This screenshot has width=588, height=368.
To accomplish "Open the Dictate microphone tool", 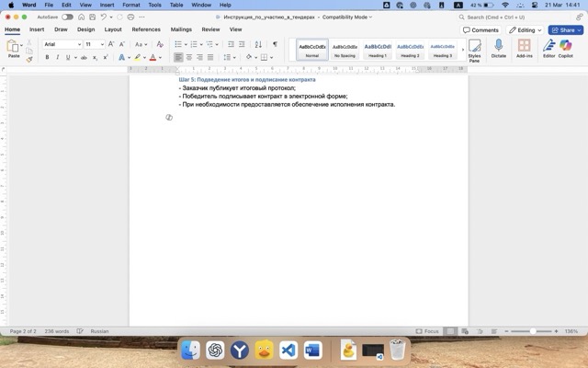I will click(x=499, y=48).
